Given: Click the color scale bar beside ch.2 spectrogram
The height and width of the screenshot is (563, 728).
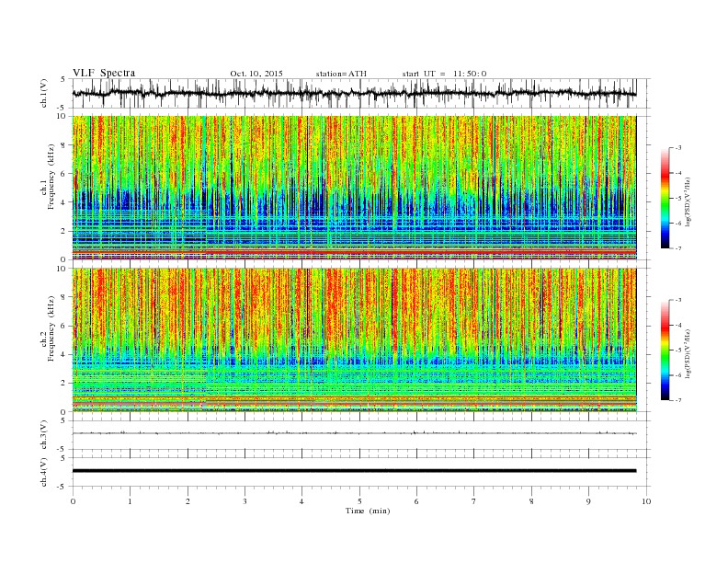Looking at the screenshot, I should click(665, 350).
